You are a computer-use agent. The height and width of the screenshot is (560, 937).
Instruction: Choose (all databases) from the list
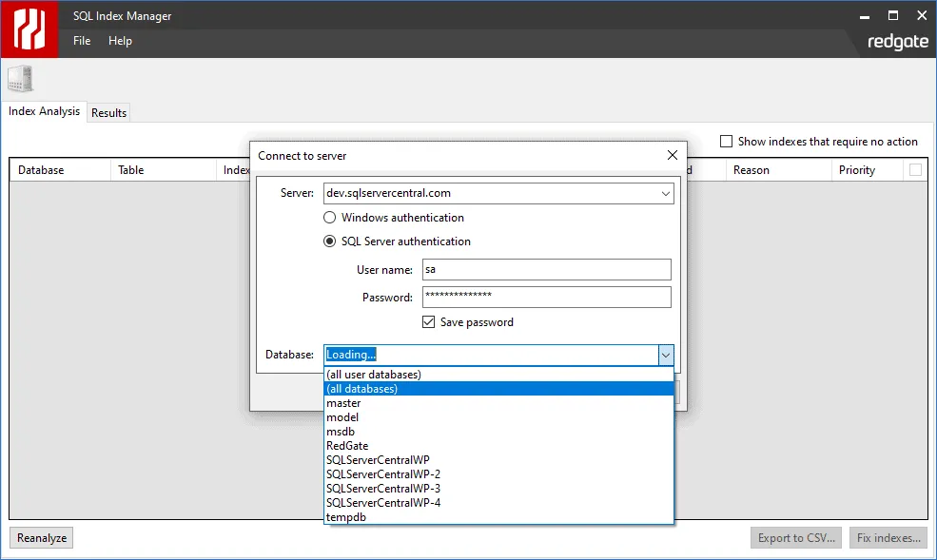pos(499,389)
